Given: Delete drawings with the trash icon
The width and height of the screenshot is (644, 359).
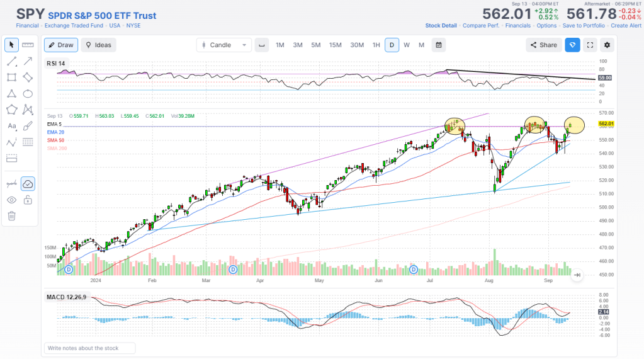Looking at the screenshot, I should 11,216.
